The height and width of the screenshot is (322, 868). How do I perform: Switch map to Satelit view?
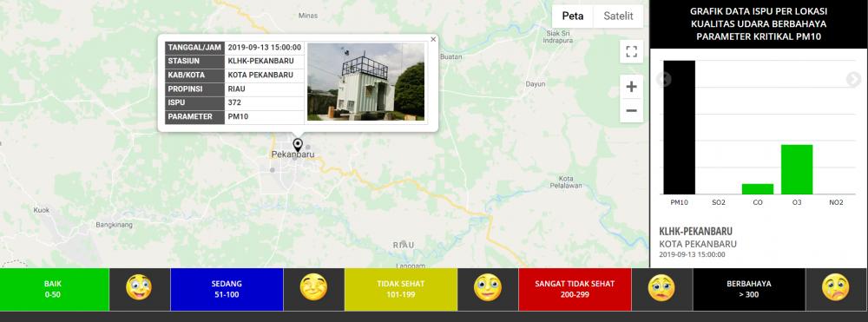[x=618, y=16]
